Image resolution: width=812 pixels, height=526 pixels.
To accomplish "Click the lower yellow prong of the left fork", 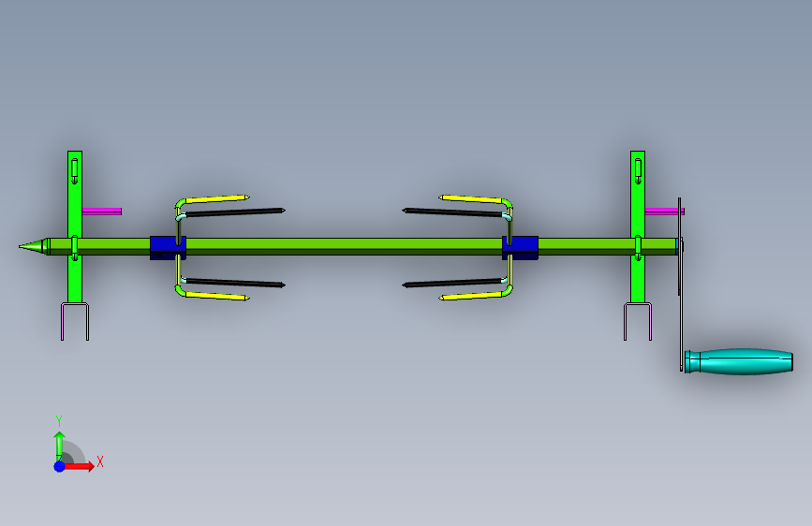I will point(217,296).
